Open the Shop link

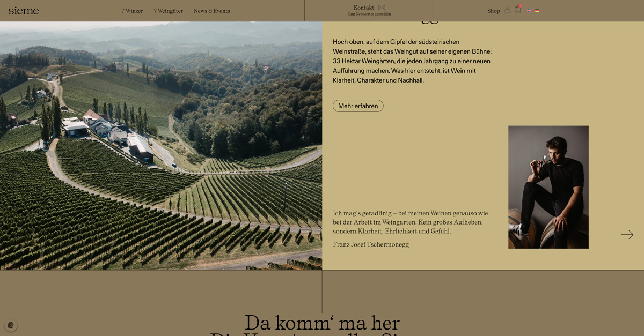[x=494, y=11]
